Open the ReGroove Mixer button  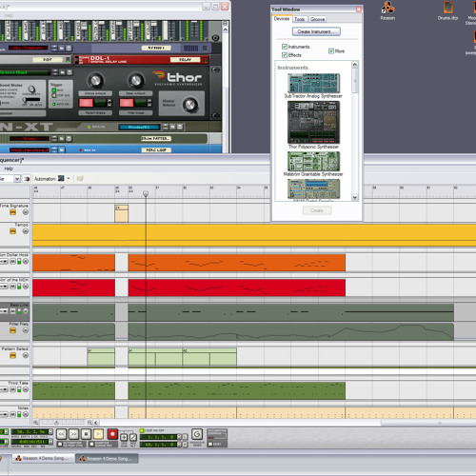click(197, 434)
